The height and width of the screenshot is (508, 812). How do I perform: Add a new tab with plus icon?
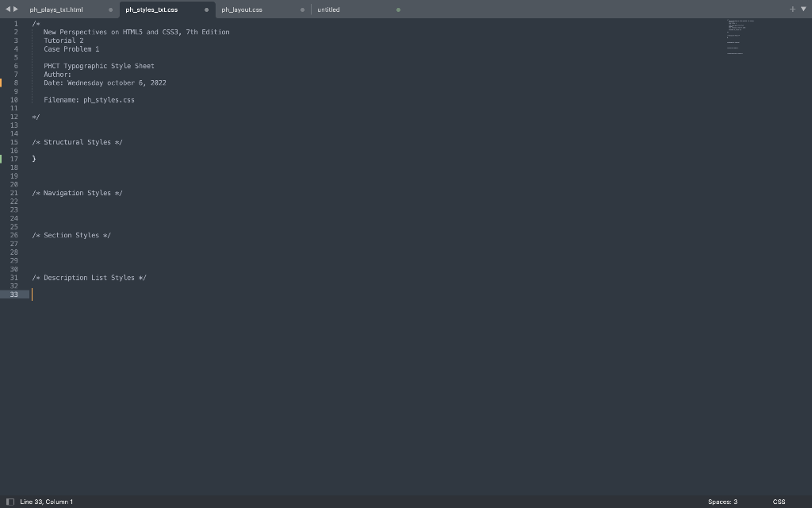click(x=792, y=10)
